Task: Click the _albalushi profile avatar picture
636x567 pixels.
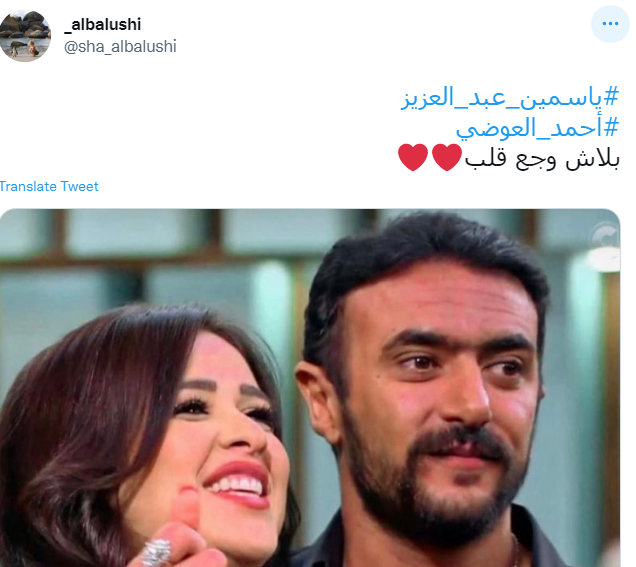Action: [x=25, y=36]
